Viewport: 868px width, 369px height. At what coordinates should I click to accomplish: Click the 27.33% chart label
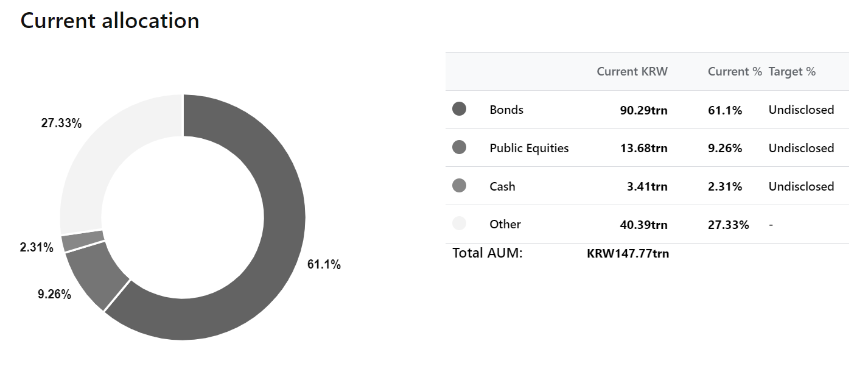pos(61,124)
